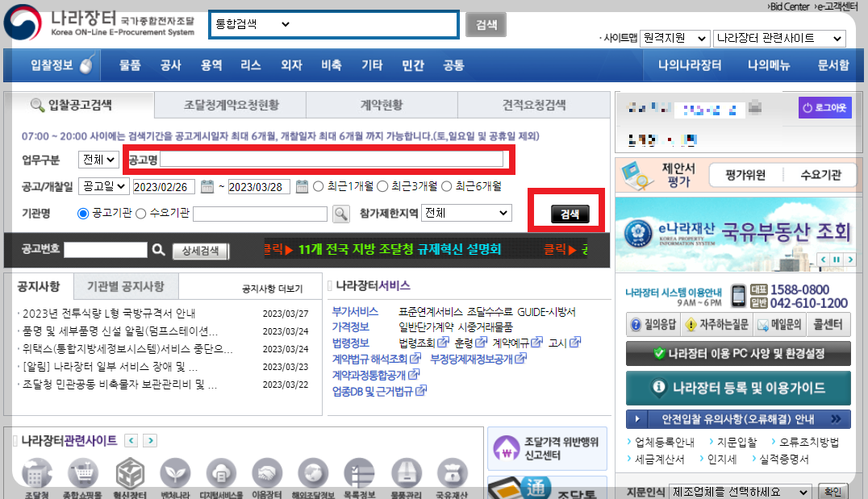Screen dimensions: 868x499
Task: Open the 나의나라장터 menu
Action: [x=689, y=65]
